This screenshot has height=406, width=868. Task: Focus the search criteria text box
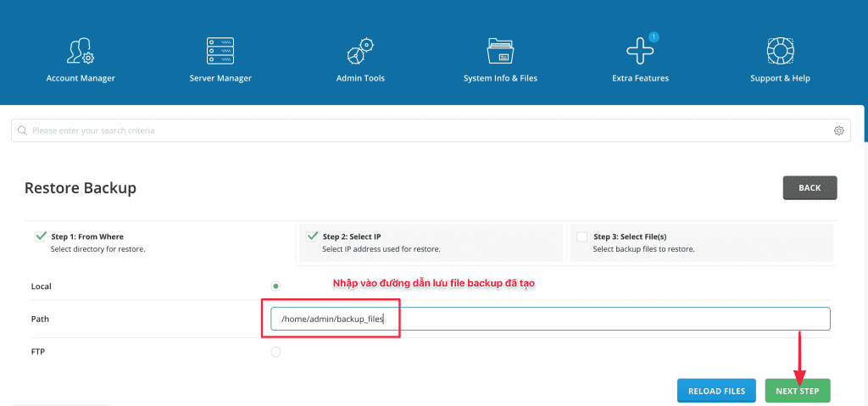424,131
